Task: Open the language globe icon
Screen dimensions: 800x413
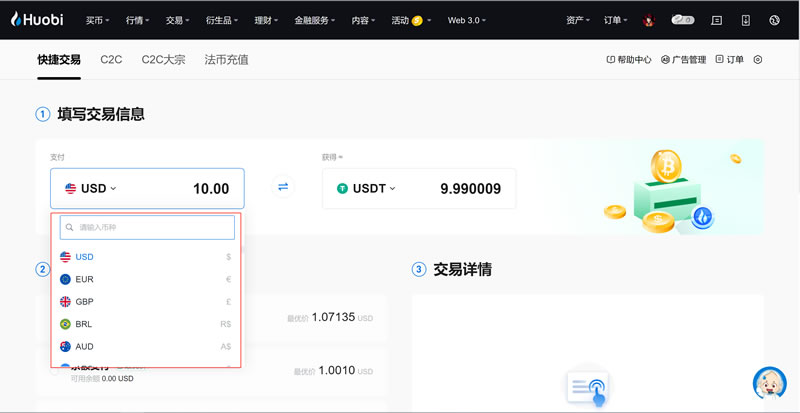Action: [x=774, y=20]
